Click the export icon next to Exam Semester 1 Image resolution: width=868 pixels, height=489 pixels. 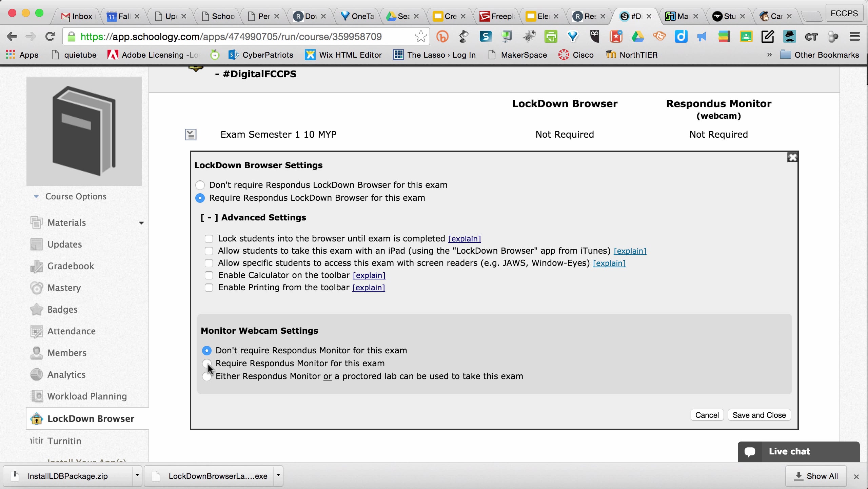coord(191,134)
